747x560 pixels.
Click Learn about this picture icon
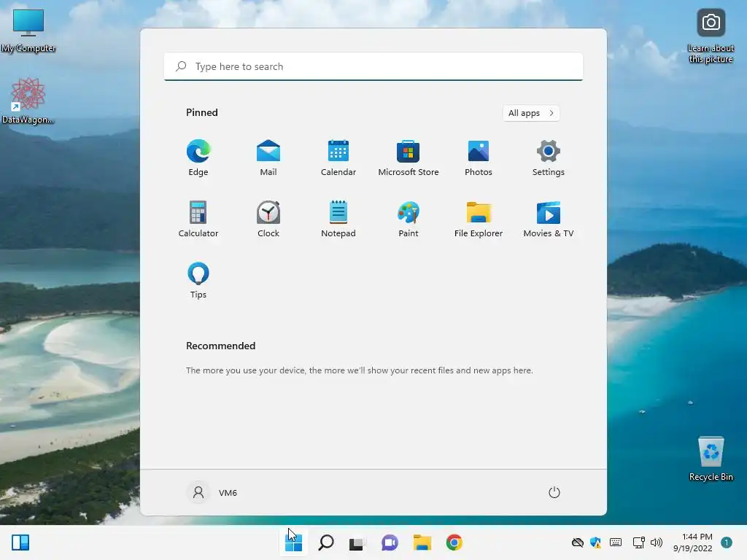pyautogui.click(x=711, y=36)
